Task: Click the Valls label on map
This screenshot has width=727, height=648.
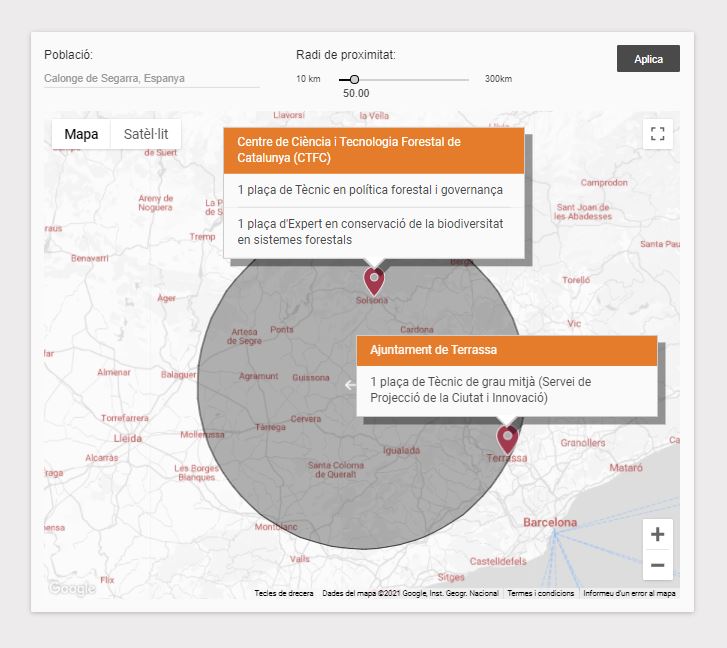Action: tap(300, 559)
